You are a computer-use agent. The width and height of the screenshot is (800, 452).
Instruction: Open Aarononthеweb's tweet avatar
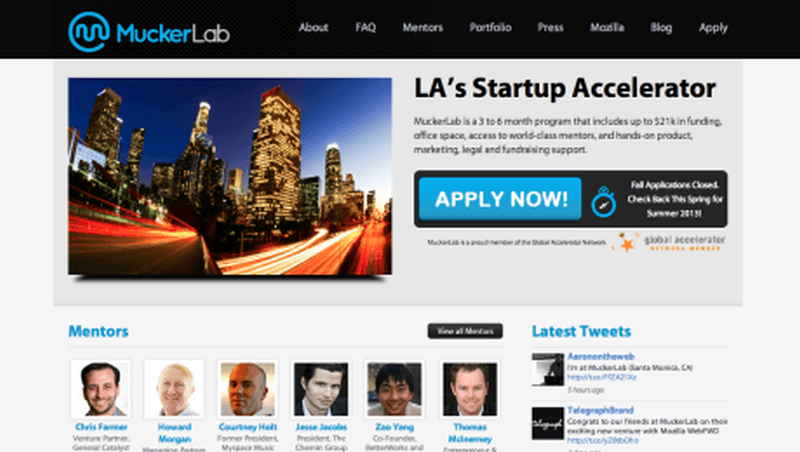coord(547,369)
